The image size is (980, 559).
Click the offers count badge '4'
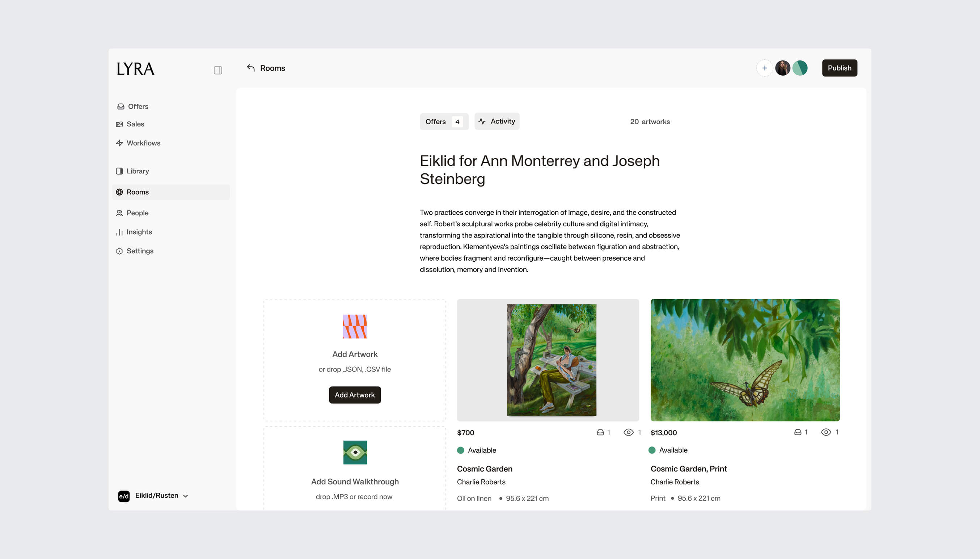[457, 122]
